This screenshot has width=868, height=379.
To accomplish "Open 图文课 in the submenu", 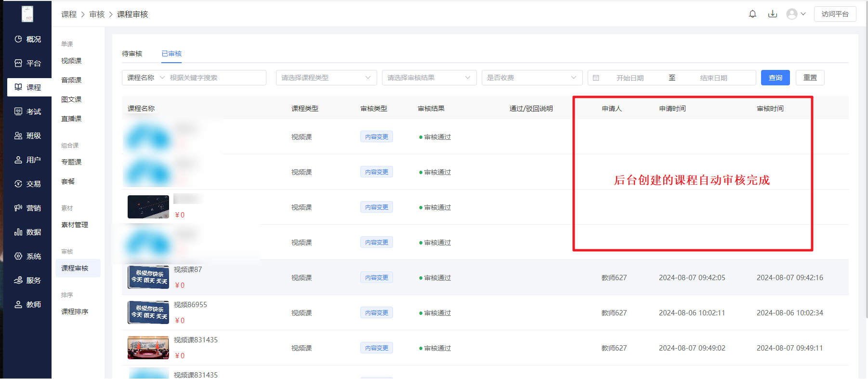I will (71, 99).
